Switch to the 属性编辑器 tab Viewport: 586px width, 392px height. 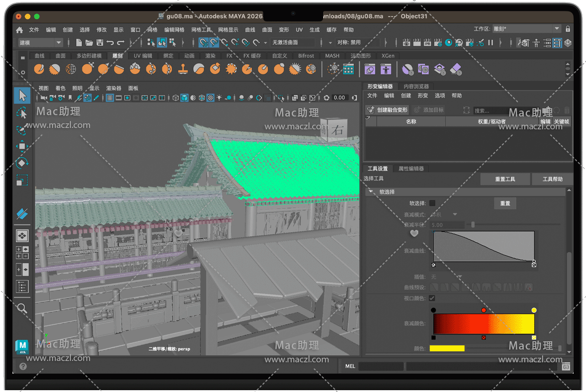[411, 169]
